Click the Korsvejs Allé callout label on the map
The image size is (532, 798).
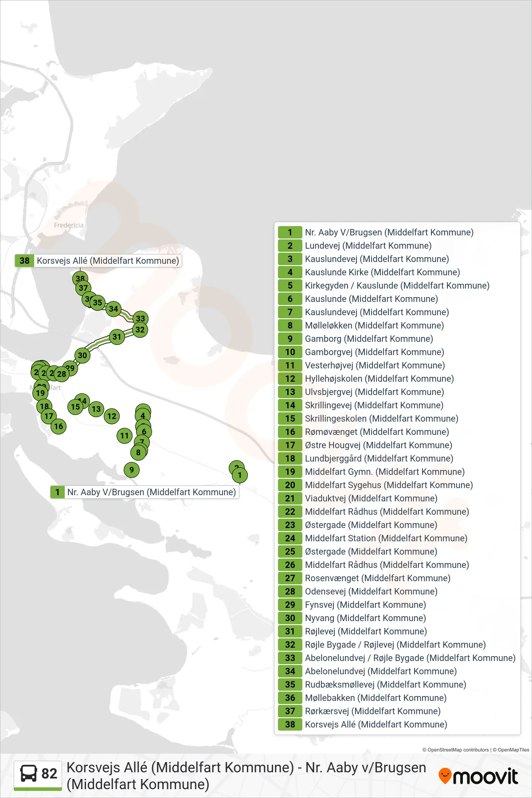click(98, 261)
